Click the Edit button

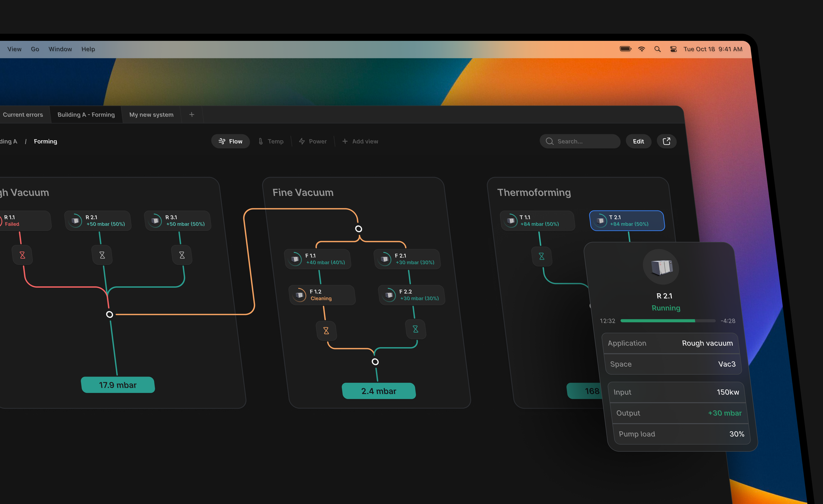tap(638, 141)
